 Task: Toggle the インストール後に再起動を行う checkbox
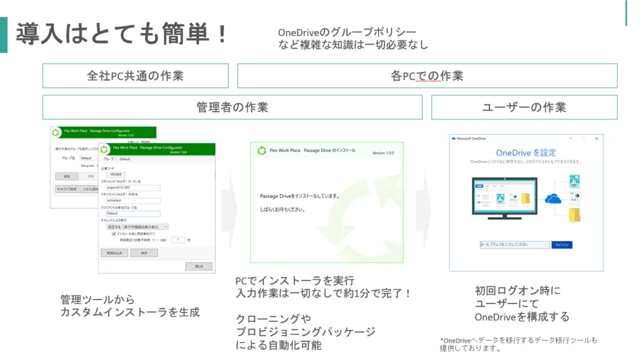tap(114, 233)
